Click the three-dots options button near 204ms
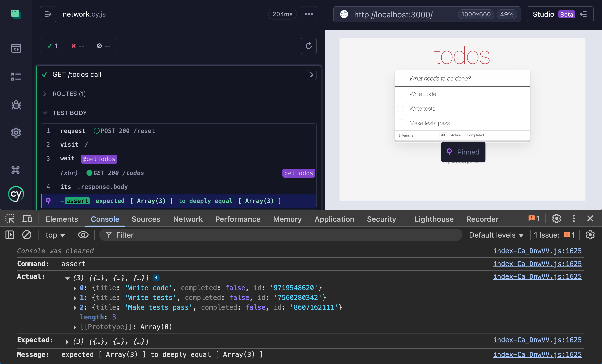This screenshot has height=364, width=602. pos(309,14)
